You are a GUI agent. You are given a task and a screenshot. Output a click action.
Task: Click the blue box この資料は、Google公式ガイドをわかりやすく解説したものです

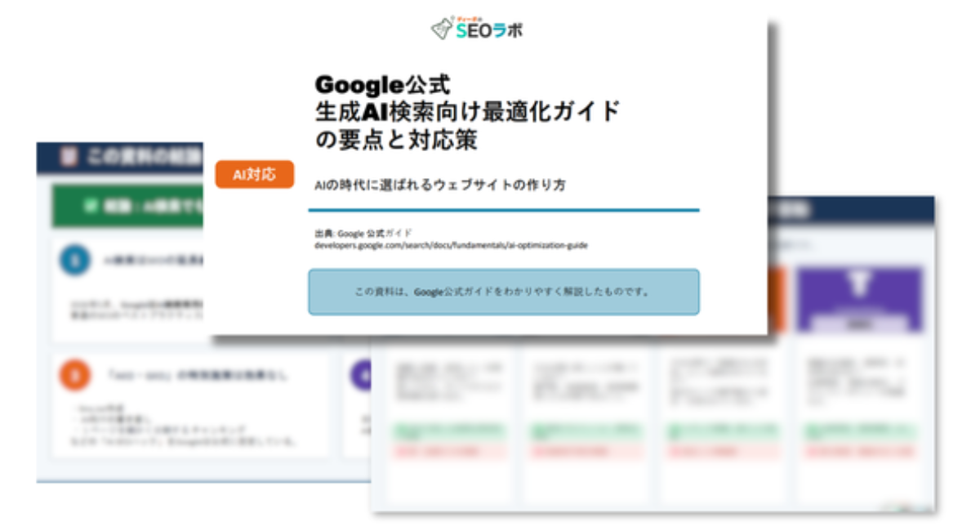click(x=503, y=292)
